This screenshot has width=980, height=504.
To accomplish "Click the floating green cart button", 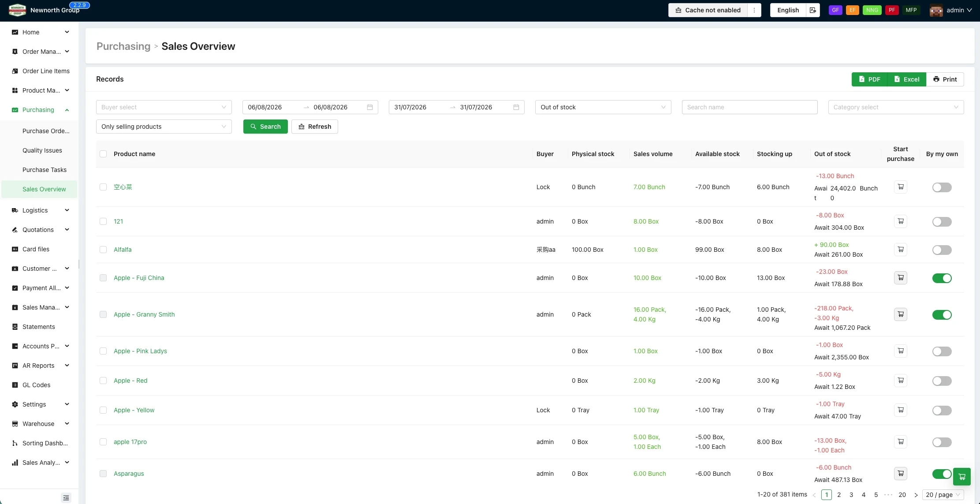I will coord(961,477).
